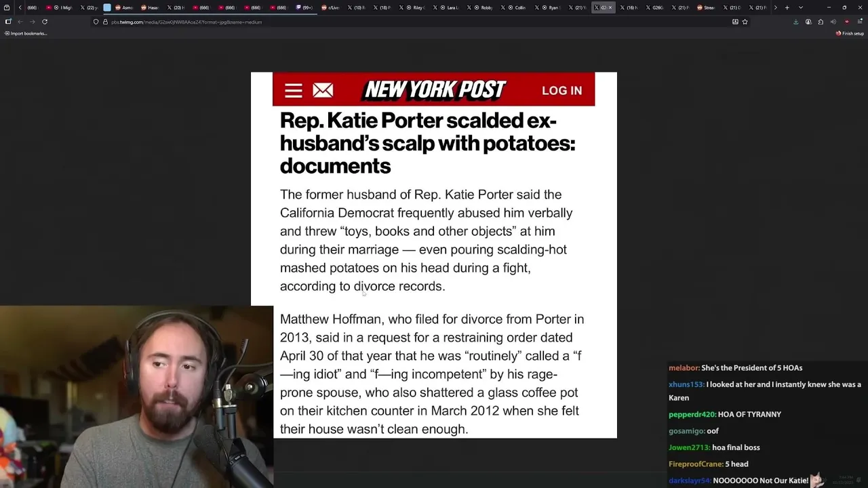
Task: Switch to the G26Gi tab
Action: 656,7
